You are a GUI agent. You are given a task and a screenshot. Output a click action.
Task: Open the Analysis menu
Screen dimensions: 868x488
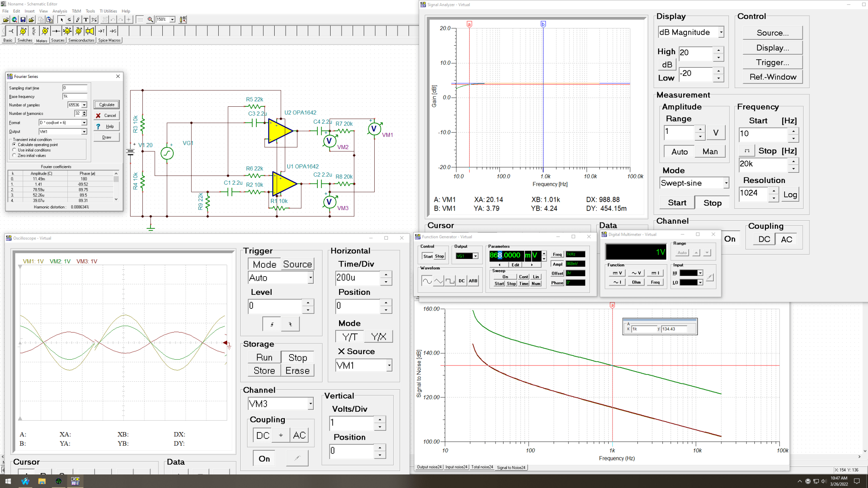click(x=60, y=11)
